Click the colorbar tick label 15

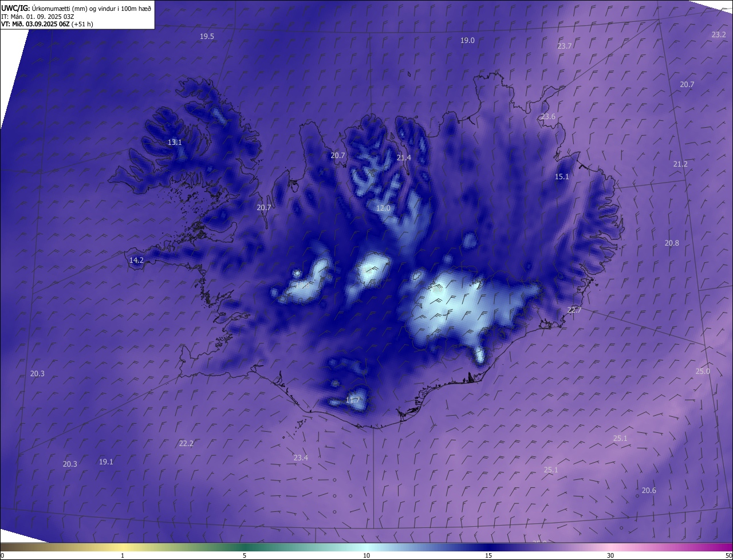488,555
